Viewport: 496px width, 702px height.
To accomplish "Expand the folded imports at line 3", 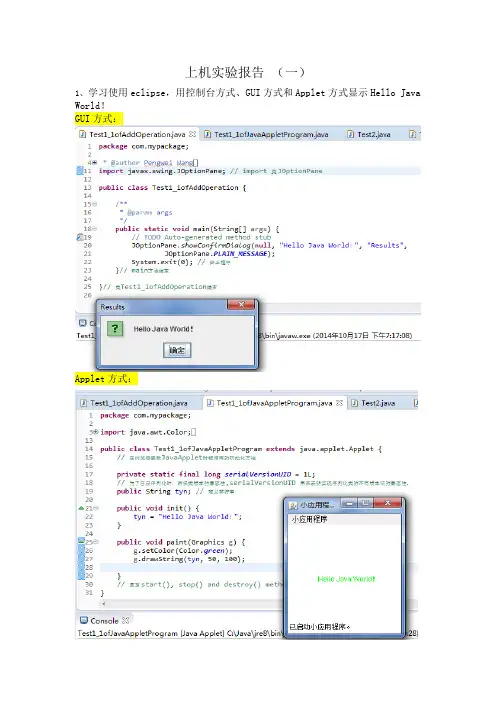I will [96, 432].
